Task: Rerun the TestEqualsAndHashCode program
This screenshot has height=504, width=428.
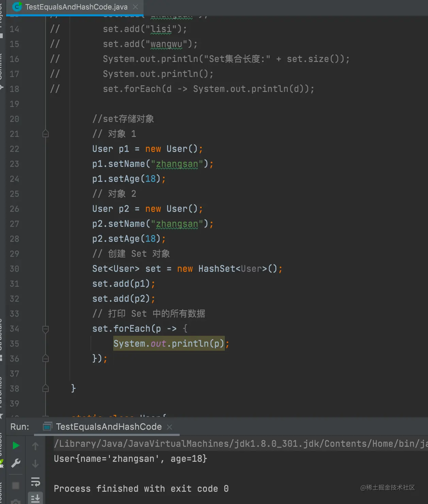Action: tap(16, 445)
